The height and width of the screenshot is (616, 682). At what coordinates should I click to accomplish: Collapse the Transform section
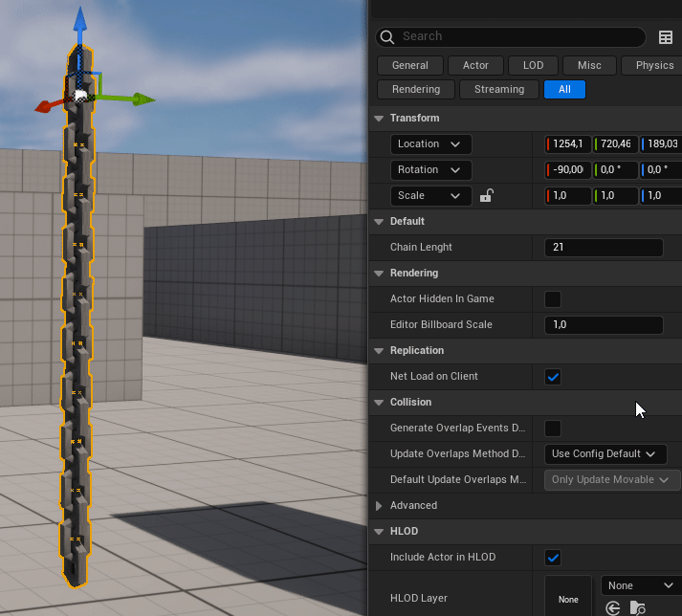pos(379,119)
